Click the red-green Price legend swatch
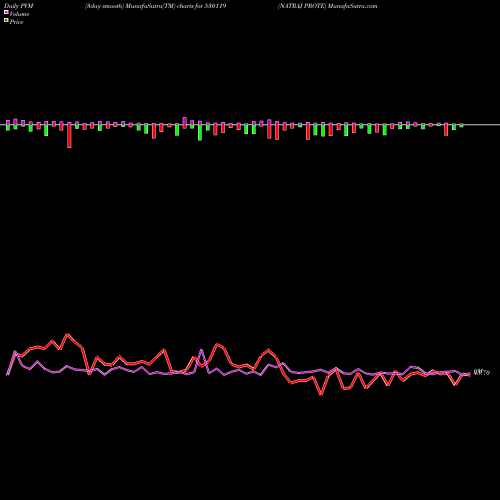The image size is (500, 500). [x=6, y=20]
